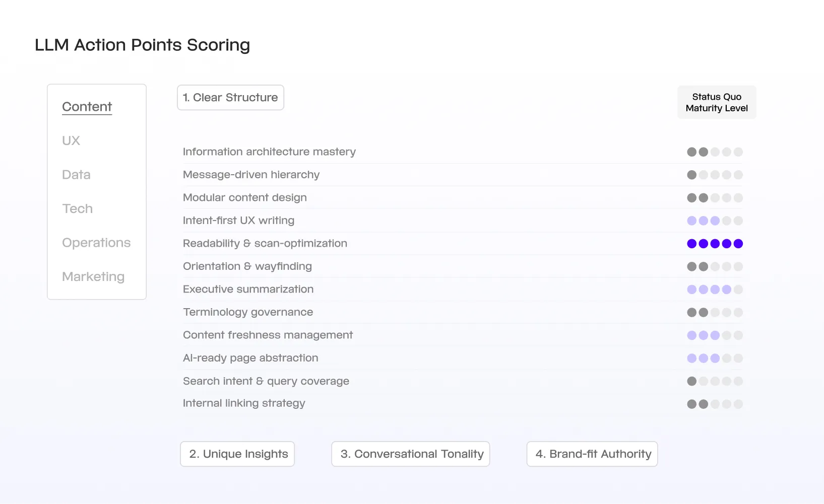Open the 3. Conversational Tonality section
Screen dimensions: 824x504
[x=411, y=454]
